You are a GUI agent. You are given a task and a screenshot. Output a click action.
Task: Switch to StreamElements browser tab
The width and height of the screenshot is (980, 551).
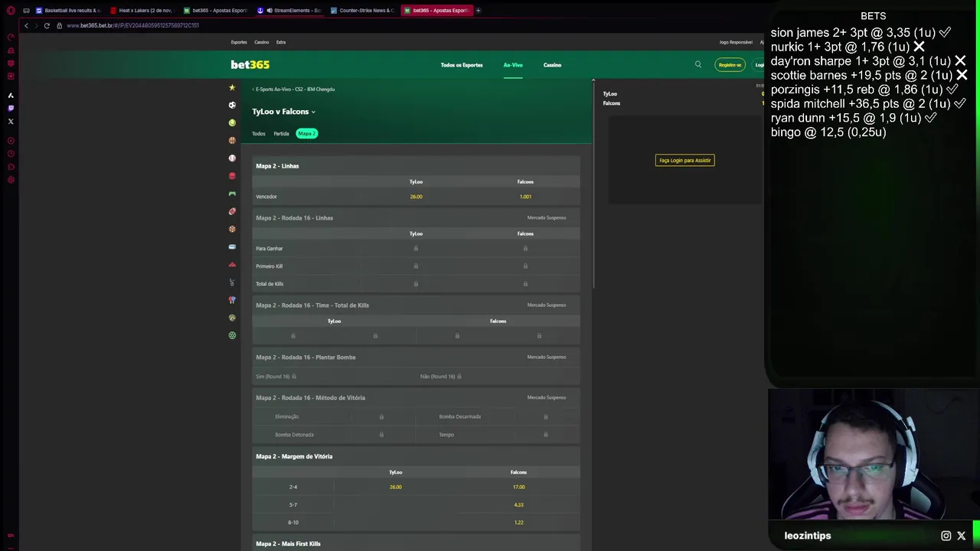click(290, 11)
